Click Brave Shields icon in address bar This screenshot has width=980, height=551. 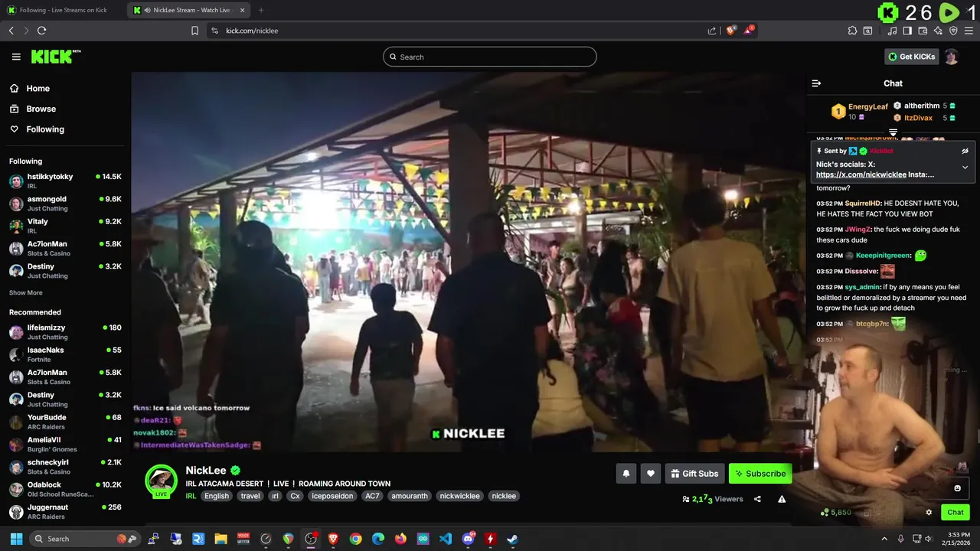pos(731,31)
